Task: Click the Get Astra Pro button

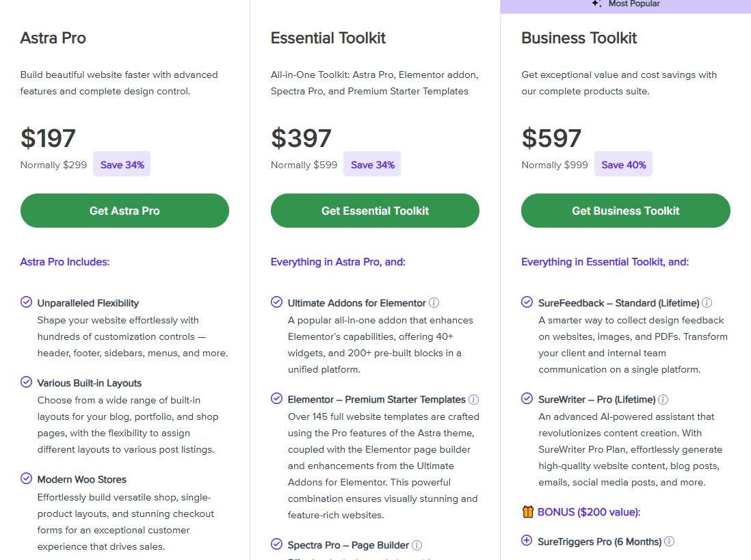Action: (x=124, y=211)
